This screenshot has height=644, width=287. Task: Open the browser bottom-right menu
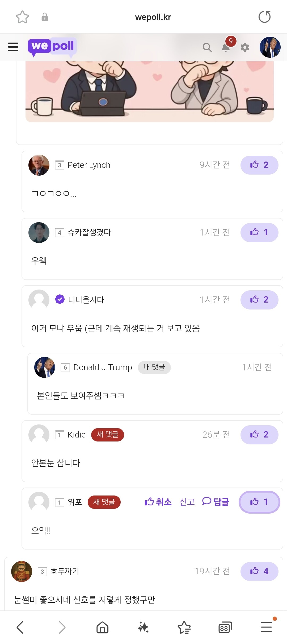point(266,627)
